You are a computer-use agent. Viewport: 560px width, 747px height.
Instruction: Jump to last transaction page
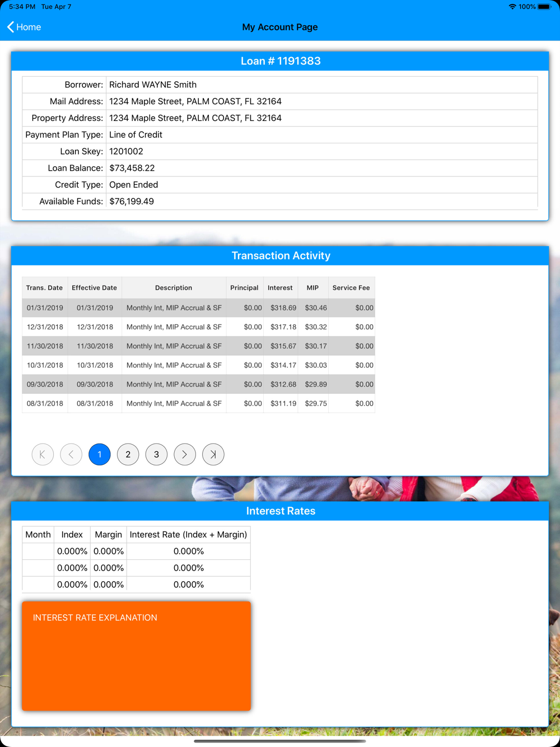click(213, 454)
